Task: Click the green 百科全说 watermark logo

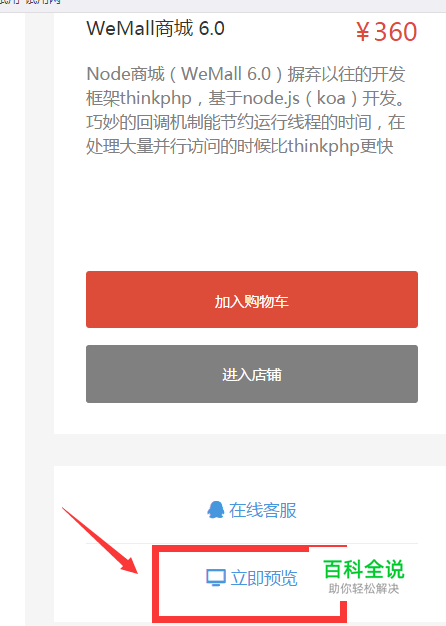Action: [x=364, y=569]
